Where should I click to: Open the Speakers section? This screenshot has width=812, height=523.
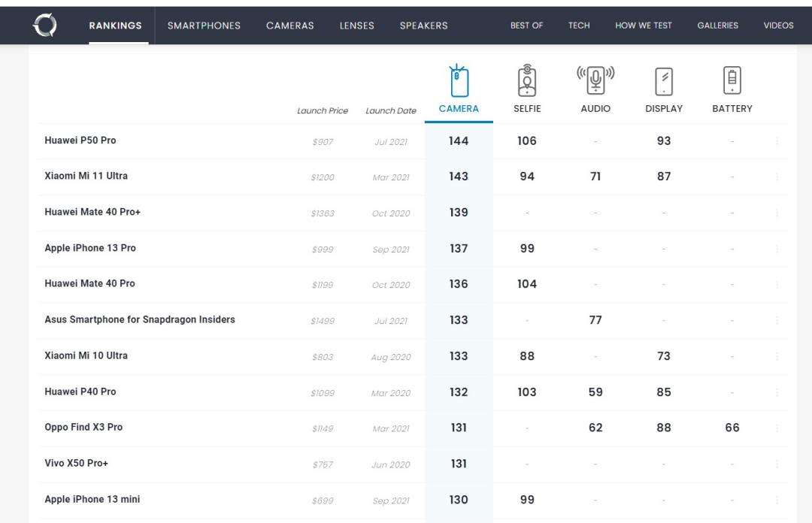coord(423,26)
